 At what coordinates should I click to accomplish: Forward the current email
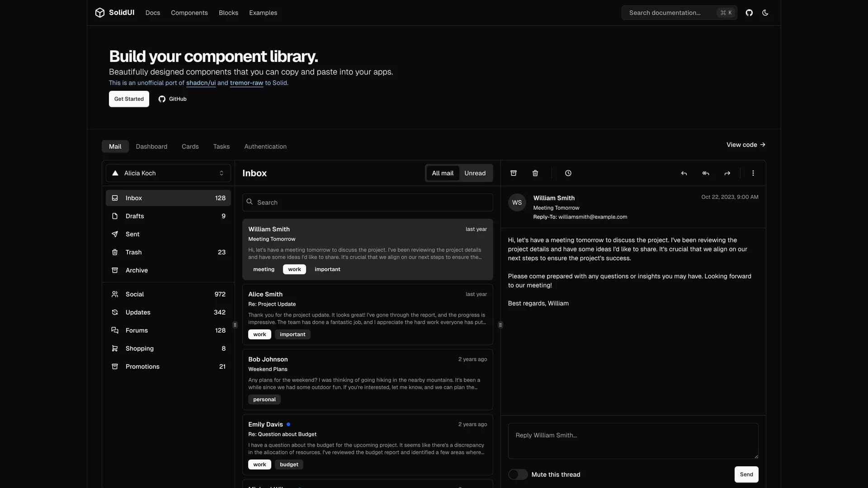tap(727, 173)
